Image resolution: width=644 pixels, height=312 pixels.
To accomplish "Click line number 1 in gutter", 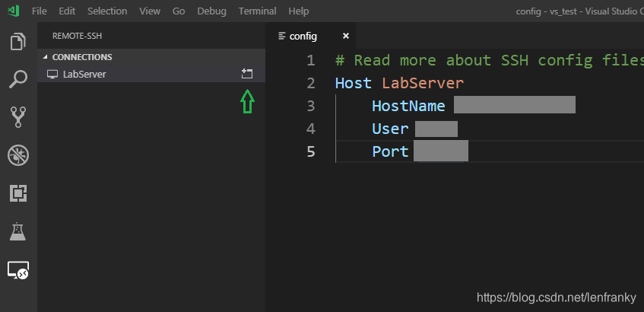I will click(x=311, y=60).
